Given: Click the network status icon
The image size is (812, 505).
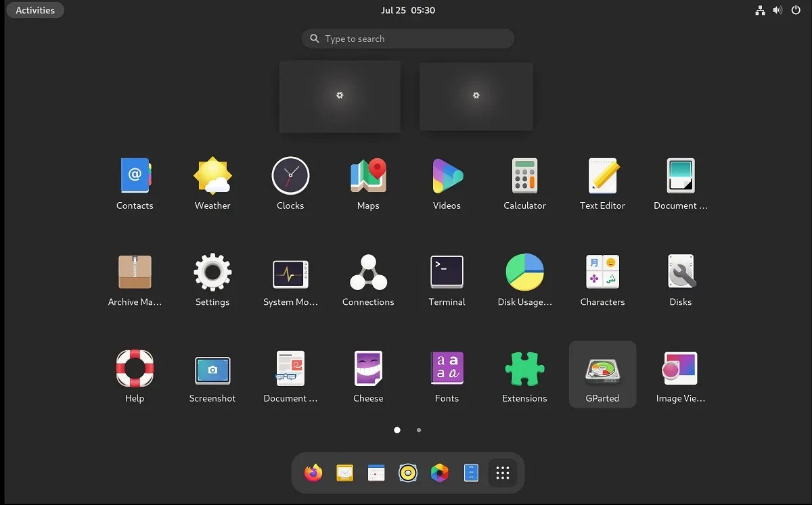Looking at the screenshot, I should point(760,10).
